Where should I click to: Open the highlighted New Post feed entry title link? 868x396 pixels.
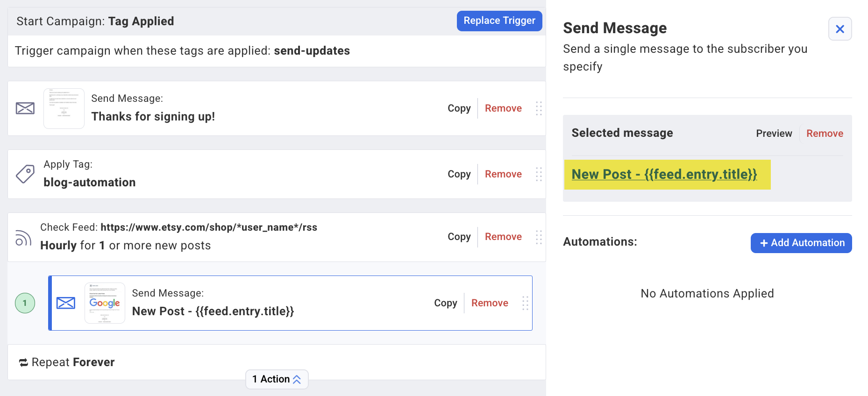(x=664, y=175)
